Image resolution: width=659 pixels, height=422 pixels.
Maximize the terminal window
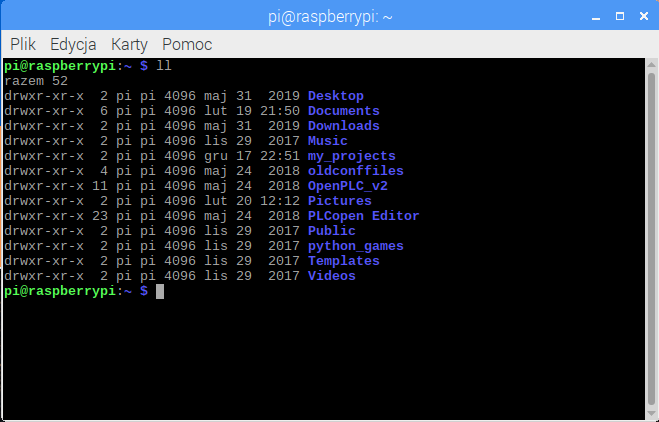(x=612, y=16)
